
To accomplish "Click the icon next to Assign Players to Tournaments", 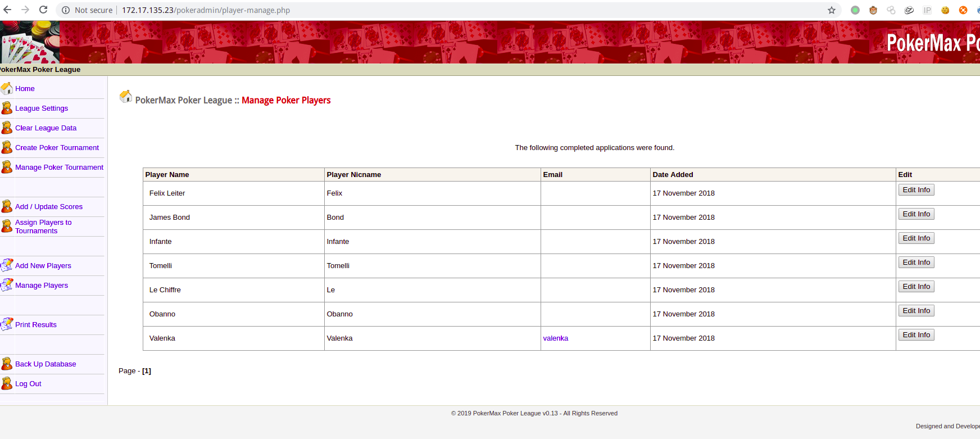I will tap(7, 226).
